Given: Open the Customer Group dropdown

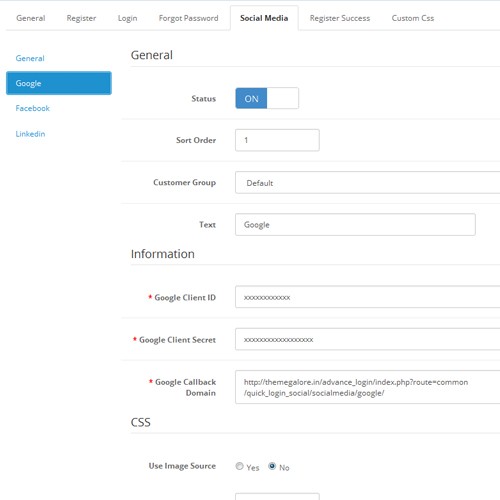Looking at the screenshot, I should click(x=367, y=182).
